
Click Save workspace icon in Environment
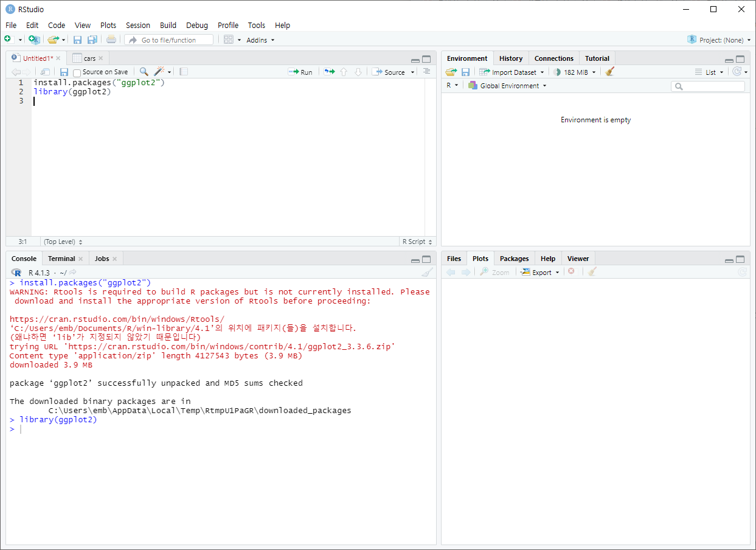pos(465,72)
